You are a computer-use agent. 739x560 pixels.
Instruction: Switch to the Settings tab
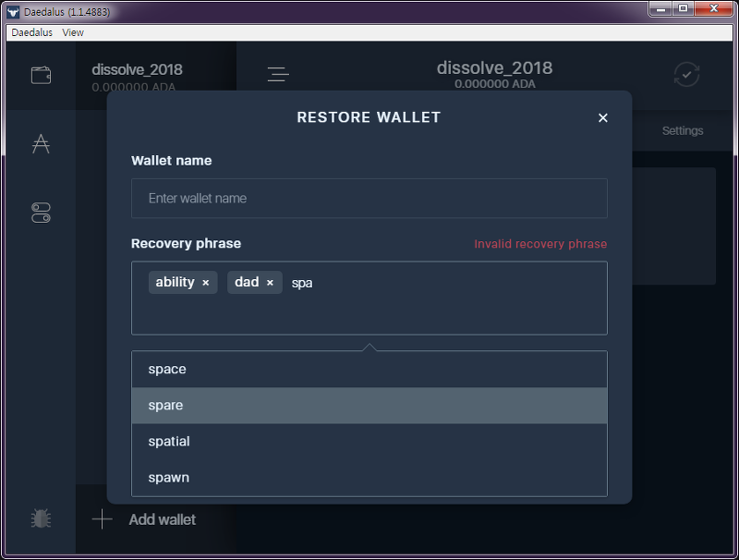(683, 130)
